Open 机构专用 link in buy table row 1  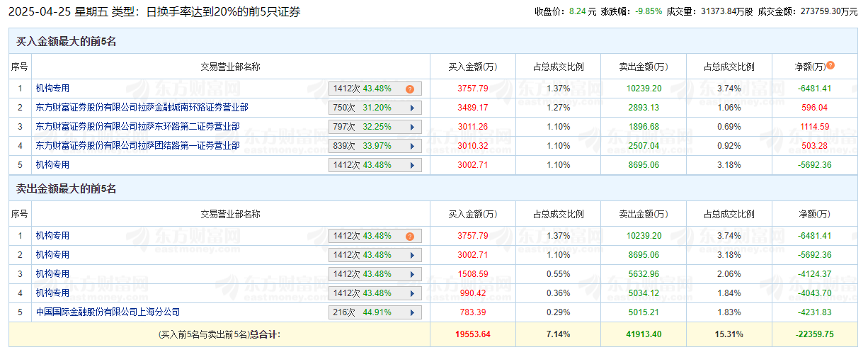[52, 88]
